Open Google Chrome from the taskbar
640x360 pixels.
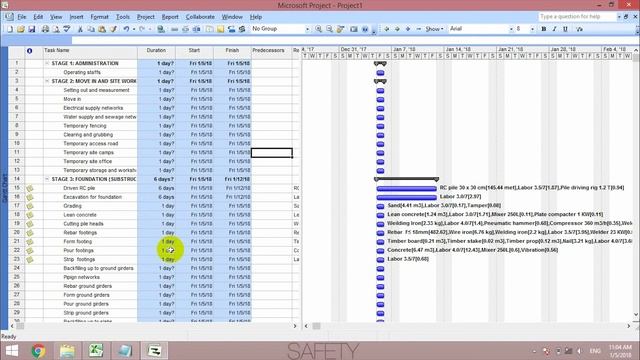tap(38, 351)
